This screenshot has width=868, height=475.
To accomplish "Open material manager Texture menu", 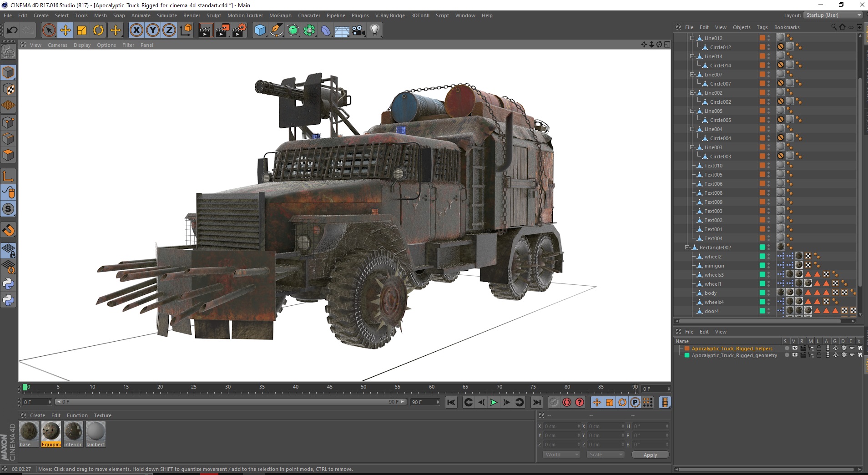I will tap(102, 415).
